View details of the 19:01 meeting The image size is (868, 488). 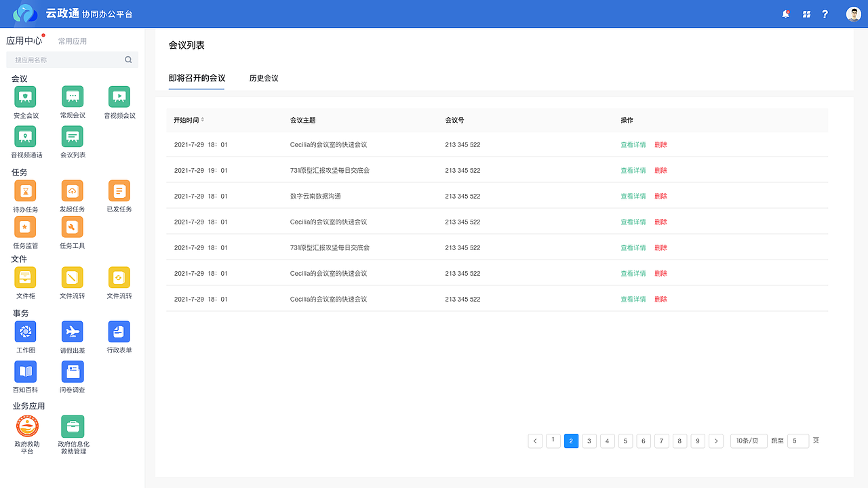[633, 170]
